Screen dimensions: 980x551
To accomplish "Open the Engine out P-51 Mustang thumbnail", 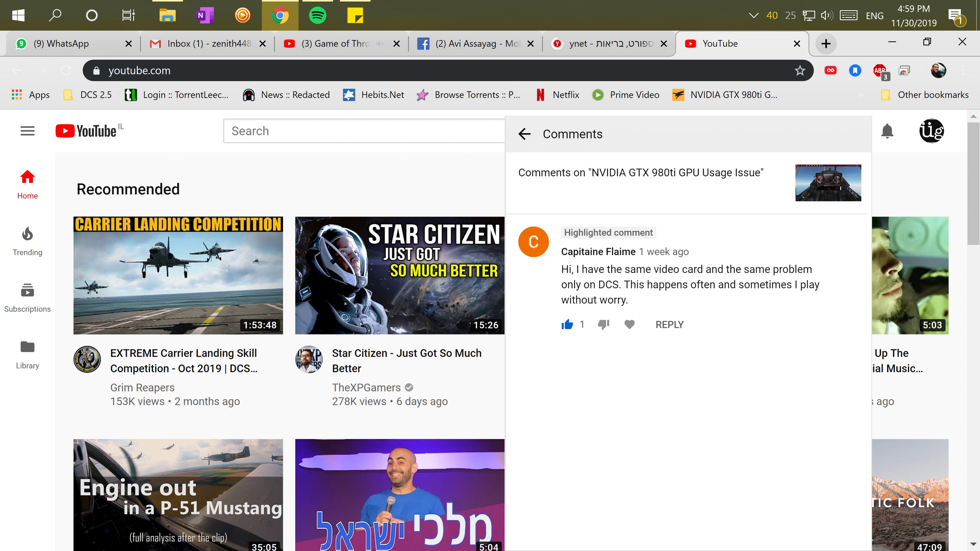I will point(178,495).
